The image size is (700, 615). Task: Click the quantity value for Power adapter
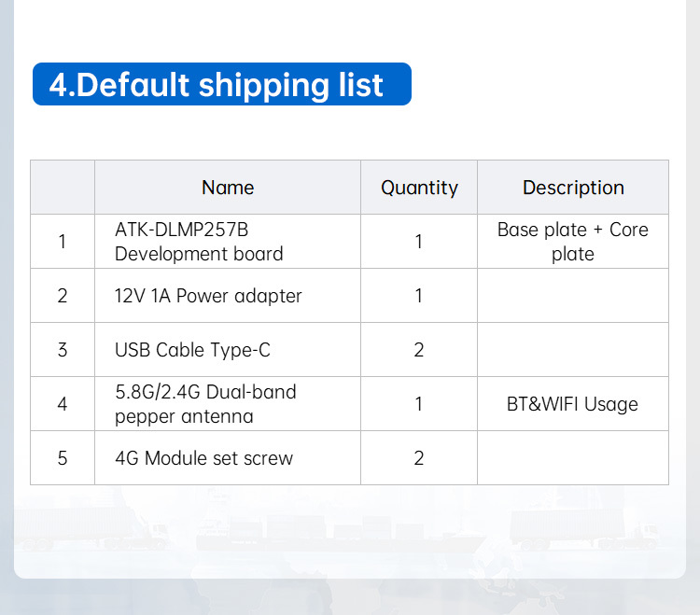(x=419, y=296)
